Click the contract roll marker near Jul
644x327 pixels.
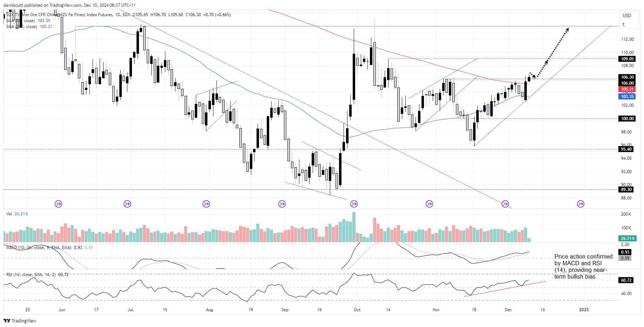[127, 204]
